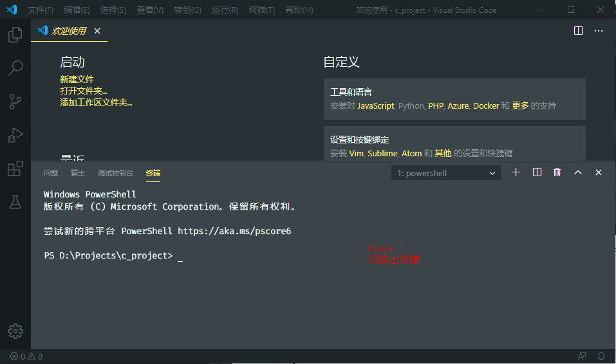
Task: Open the 帮助(H) menu
Action: [x=299, y=10]
